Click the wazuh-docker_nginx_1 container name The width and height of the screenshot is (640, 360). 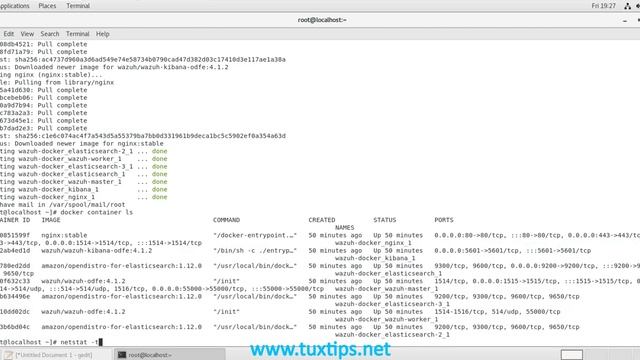coord(373,243)
